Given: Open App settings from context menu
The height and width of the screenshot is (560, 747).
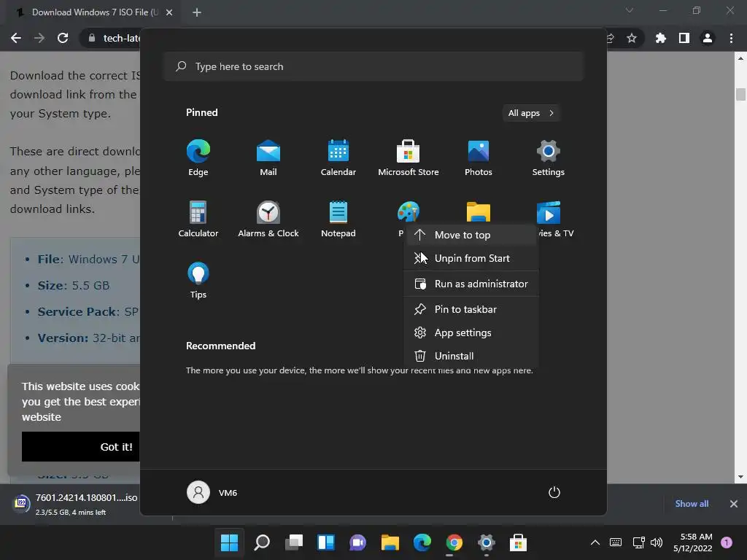Looking at the screenshot, I should click(471, 332).
